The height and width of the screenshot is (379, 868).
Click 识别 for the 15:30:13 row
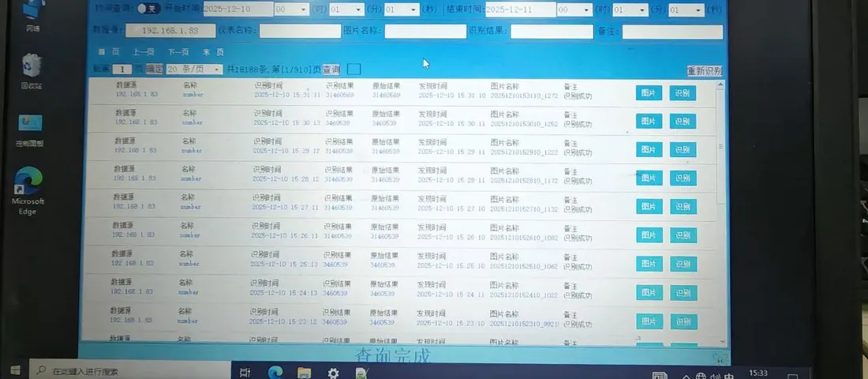point(683,122)
